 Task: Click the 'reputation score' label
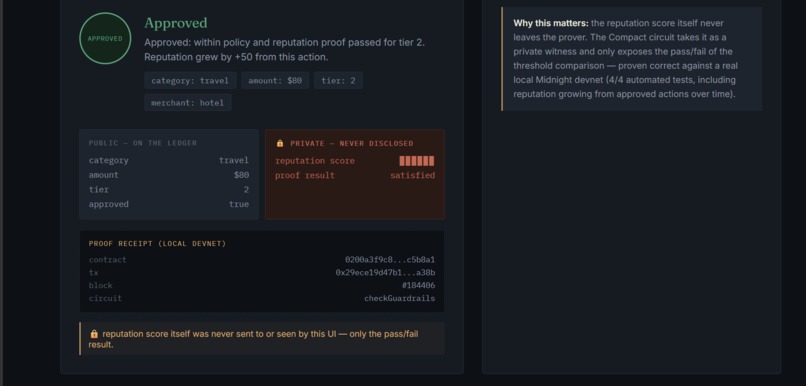[315, 161]
